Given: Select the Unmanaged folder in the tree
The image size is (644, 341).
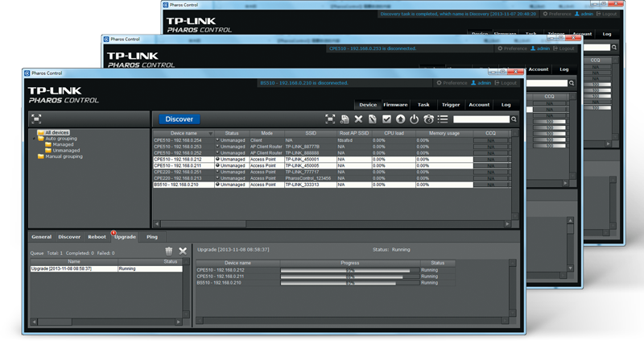Looking at the screenshot, I should (63, 151).
